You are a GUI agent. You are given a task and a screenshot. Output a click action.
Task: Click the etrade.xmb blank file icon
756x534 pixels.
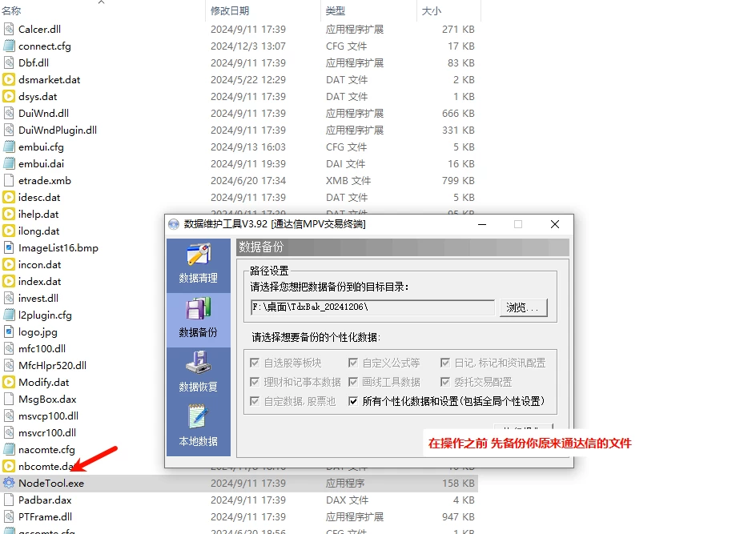point(9,180)
